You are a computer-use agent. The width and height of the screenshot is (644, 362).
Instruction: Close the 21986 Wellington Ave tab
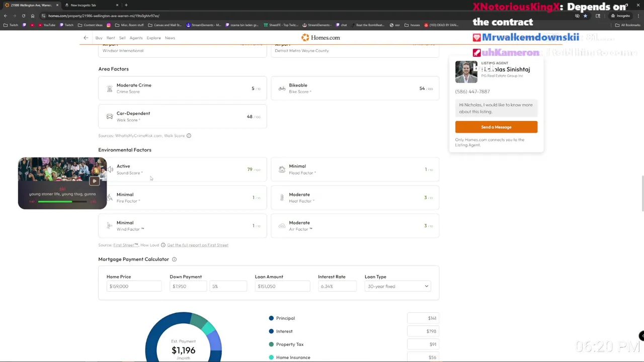click(x=57, y=5)
